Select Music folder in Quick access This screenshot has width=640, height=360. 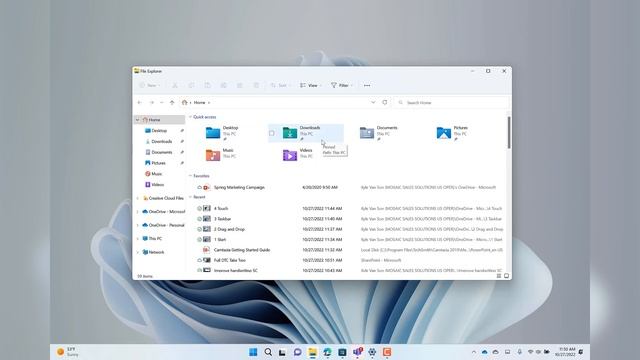click(221, 155)
